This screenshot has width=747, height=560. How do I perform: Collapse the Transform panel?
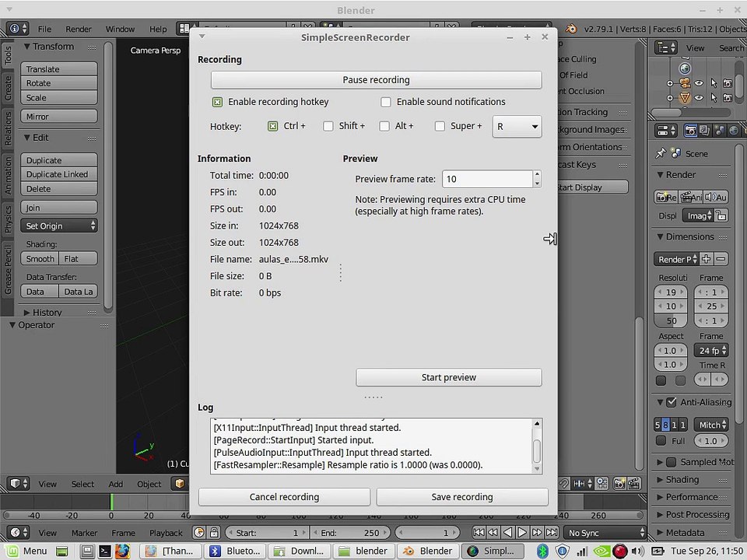click(x=27, y=47)
